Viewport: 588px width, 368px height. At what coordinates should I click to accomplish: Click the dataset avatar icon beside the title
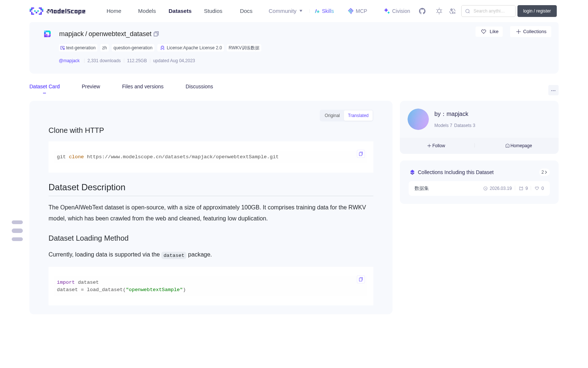(47, 34)
